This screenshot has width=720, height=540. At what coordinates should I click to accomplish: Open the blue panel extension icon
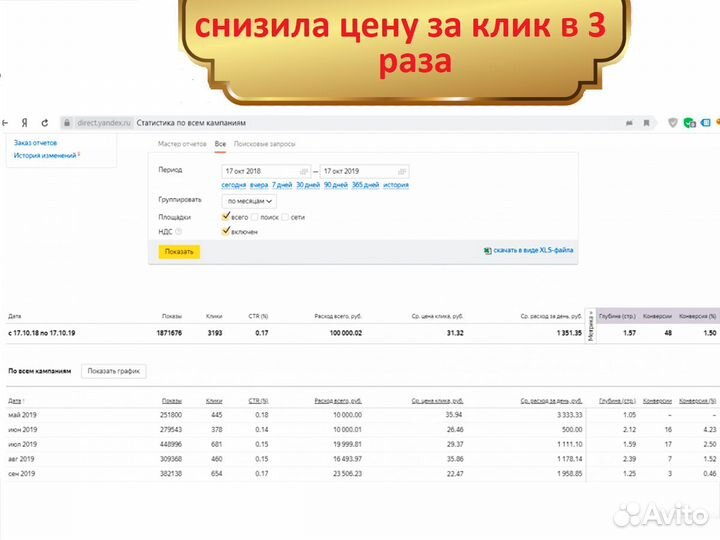pyautogui.click(x=706, y=123)
